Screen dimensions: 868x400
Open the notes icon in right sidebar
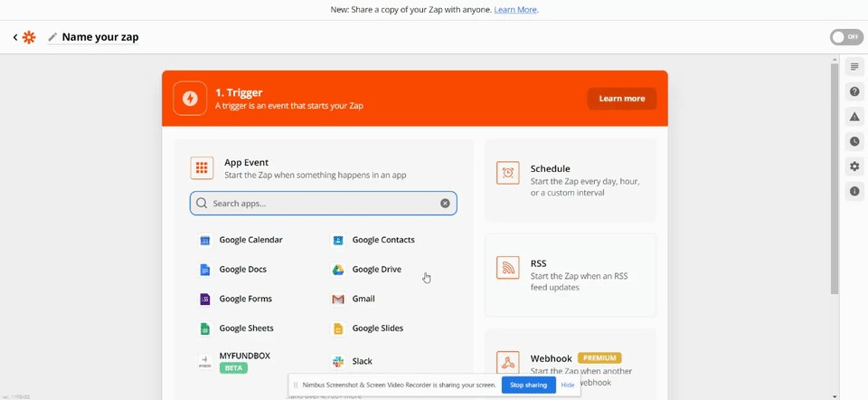click(854, 67)
